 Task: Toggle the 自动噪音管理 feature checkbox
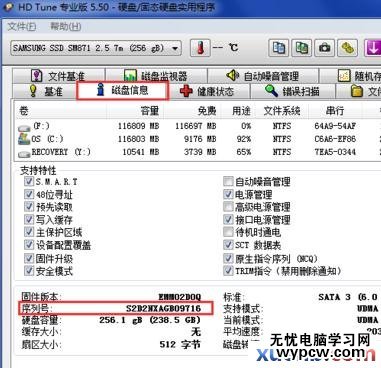click(228, 181)
